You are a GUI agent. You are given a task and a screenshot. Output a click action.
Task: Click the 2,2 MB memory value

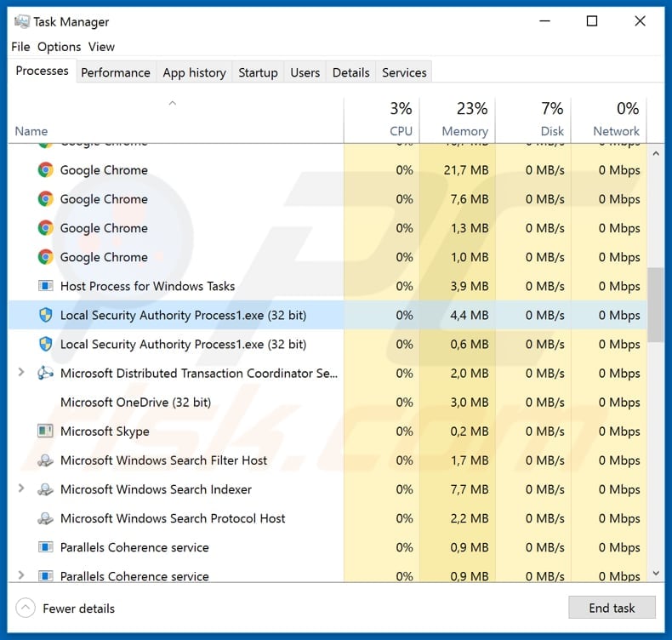pos(470,518)
